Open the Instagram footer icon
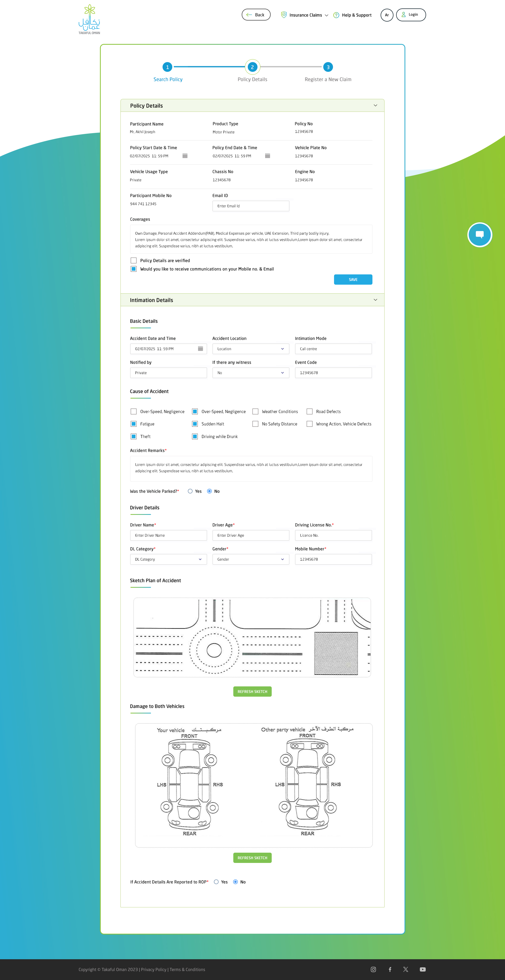This screenshot has height=980, width=505. point(373,969)
